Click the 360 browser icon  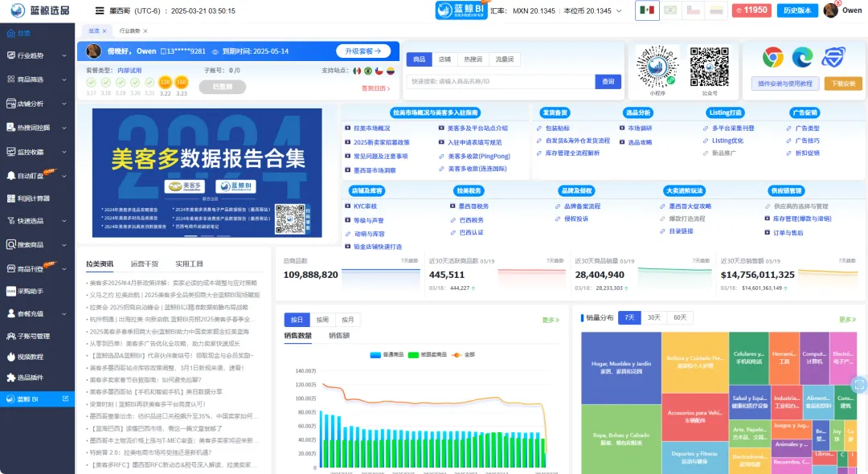[833, 57]
